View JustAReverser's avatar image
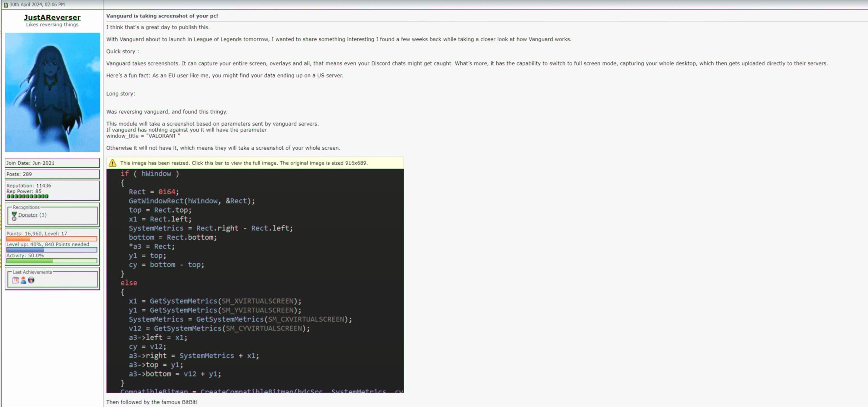 [x=53, y=92]
